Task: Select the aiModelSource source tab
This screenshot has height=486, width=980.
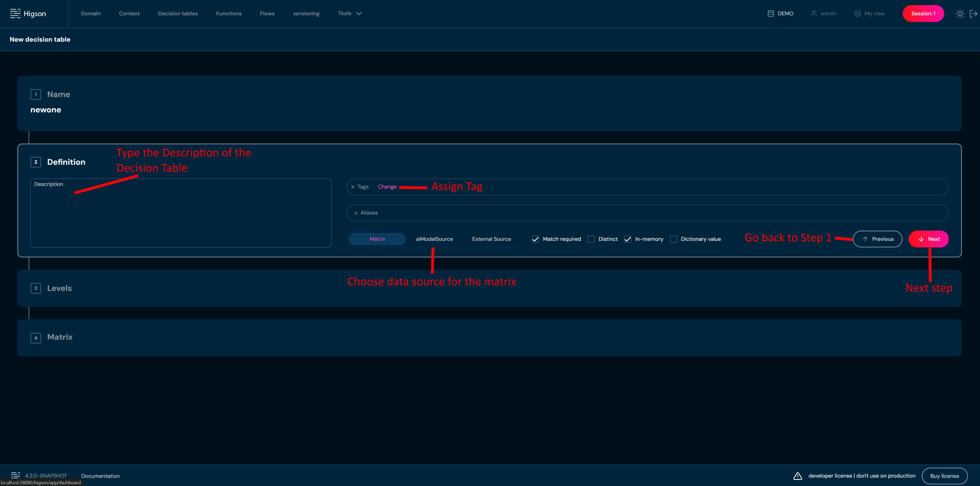Action: pyautogui.click(x=434, y=239)
